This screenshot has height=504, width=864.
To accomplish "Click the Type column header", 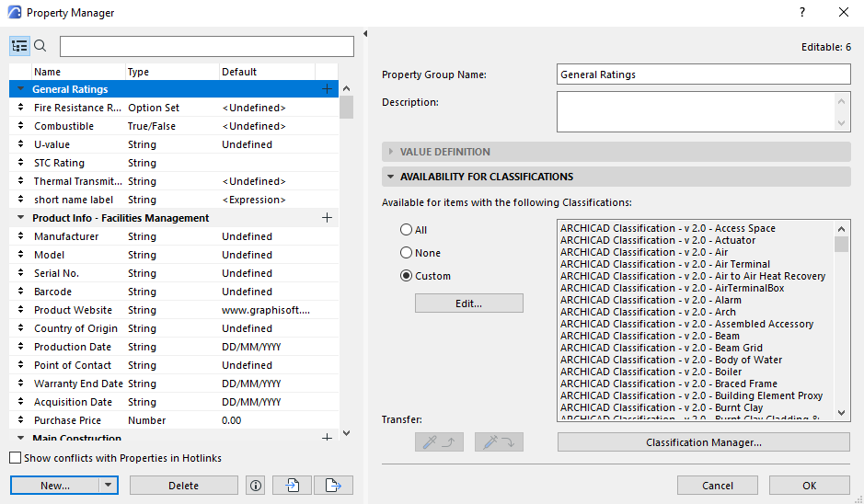I will coord(172,72).
